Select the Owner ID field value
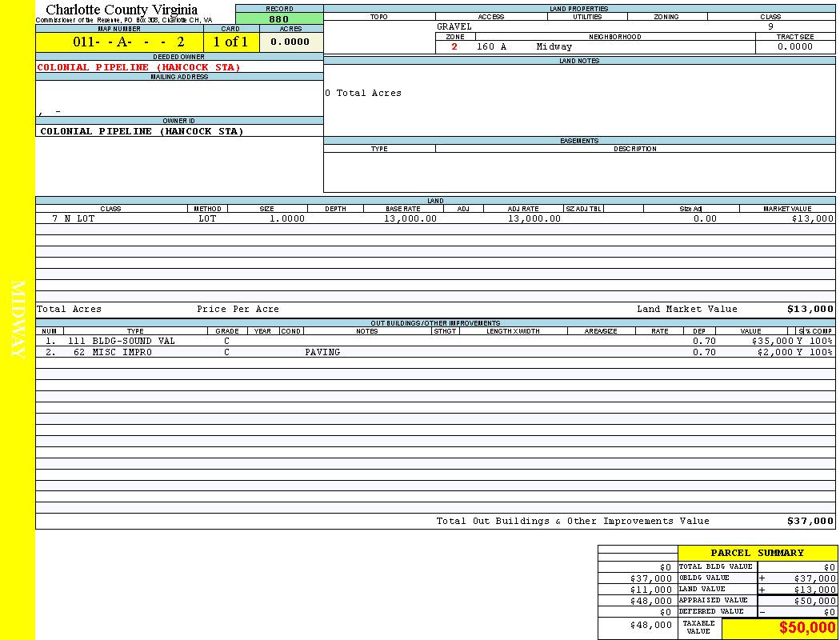 click(142, 131)
